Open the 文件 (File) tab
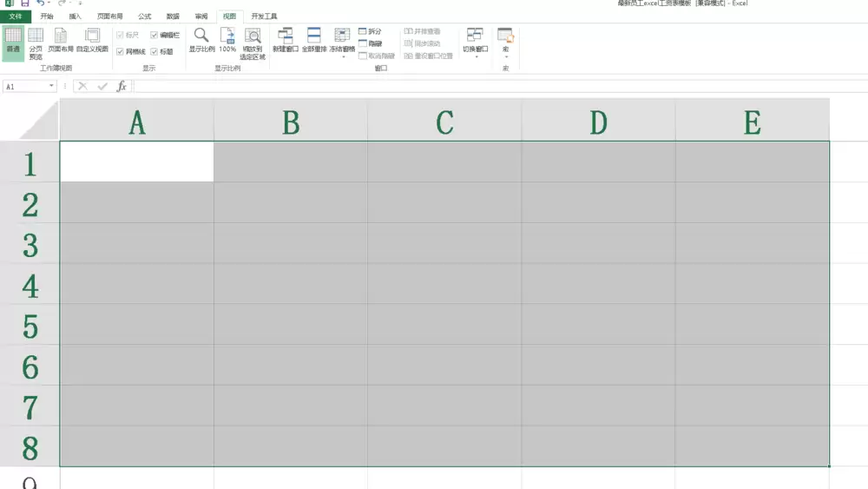Image resolution: width=868 pixels, height=489 pixels. click(x=16, y=16)
